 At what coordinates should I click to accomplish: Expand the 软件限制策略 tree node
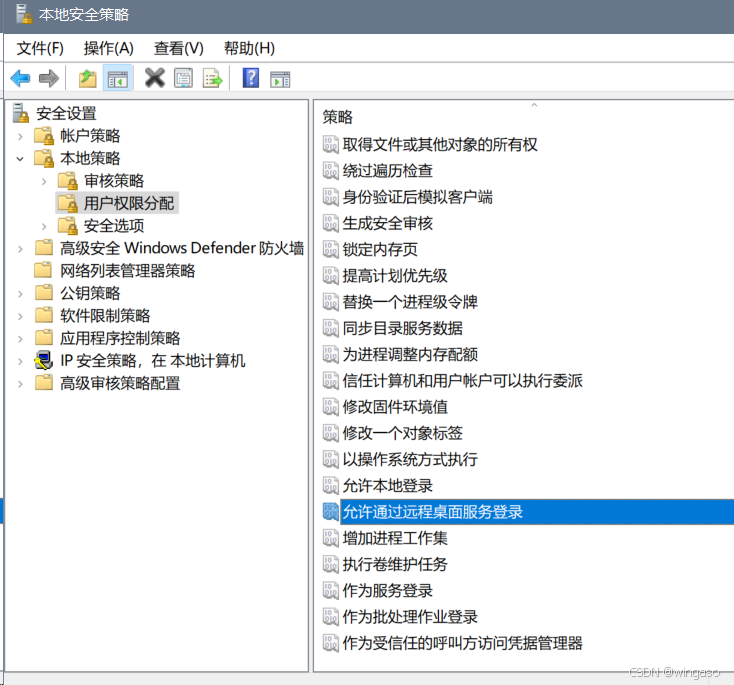[x=20, y=316]
